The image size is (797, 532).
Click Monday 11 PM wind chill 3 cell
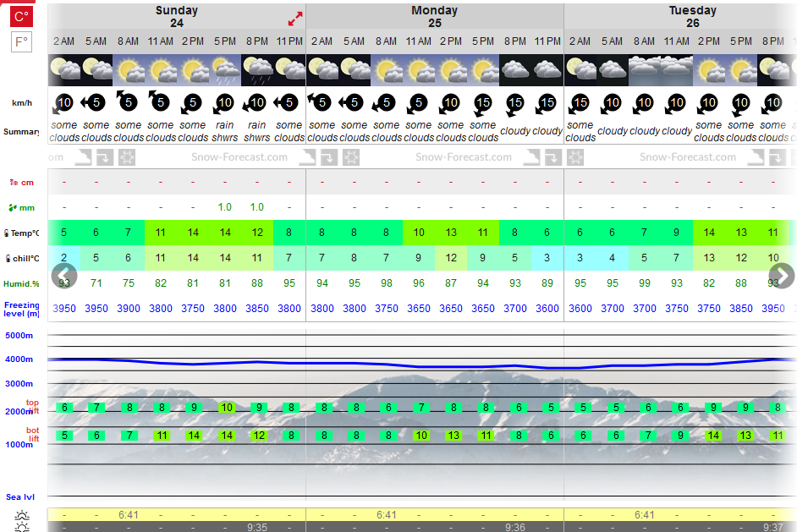coord(547,258)
